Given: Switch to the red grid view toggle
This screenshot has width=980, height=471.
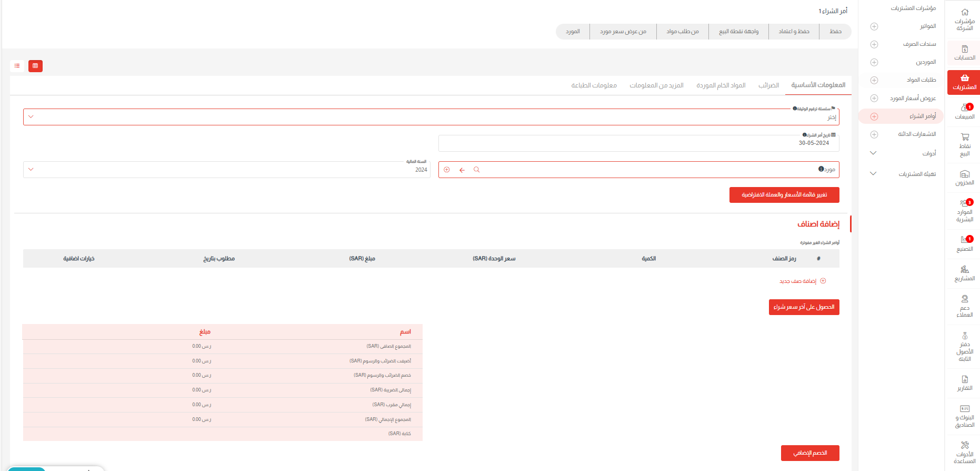Looking at the screenshot, I should coord(35,66).
